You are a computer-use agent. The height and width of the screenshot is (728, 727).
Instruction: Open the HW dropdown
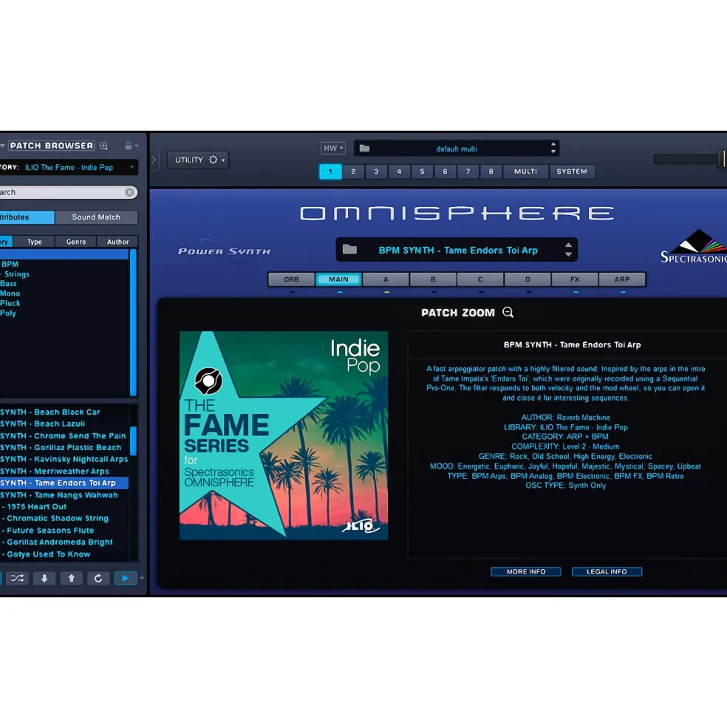333,148
